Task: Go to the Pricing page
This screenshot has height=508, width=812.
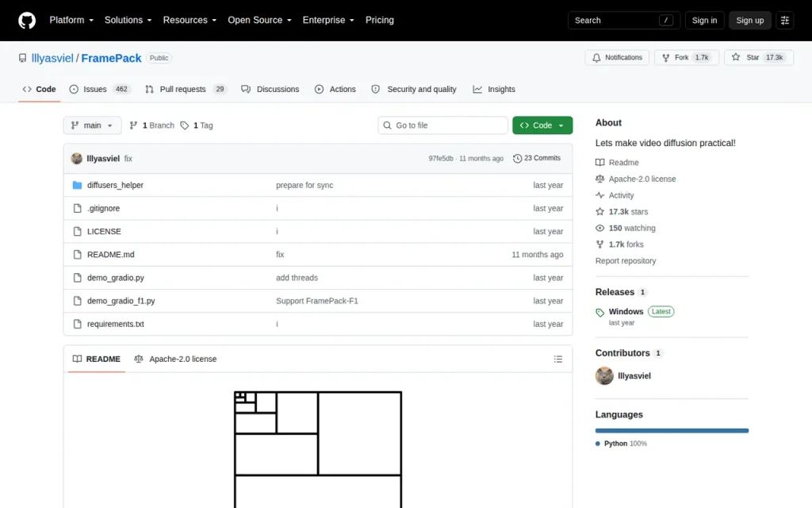Action: [x=380, y=20]
